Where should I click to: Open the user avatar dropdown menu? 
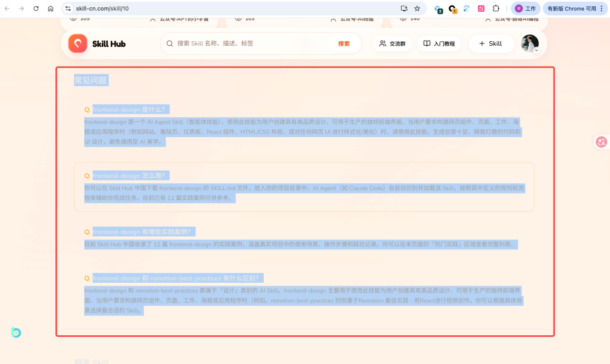click(x=530, y=43)
